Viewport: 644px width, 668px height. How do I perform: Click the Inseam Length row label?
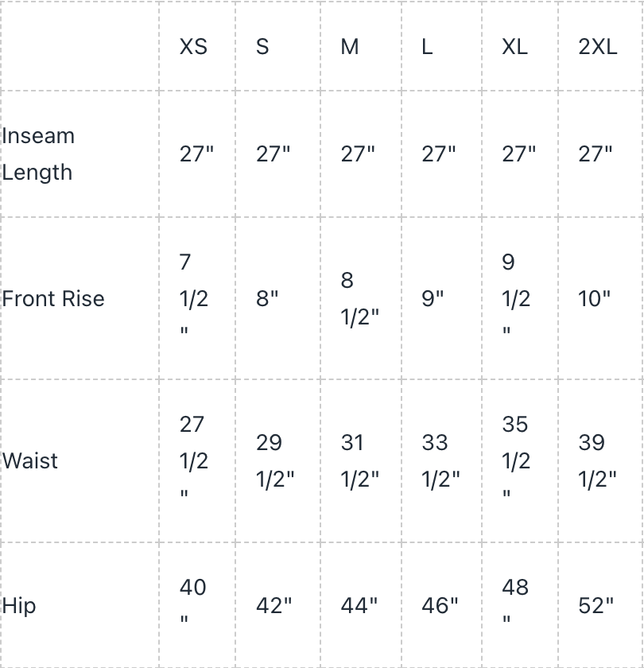(x=38, y=153)
